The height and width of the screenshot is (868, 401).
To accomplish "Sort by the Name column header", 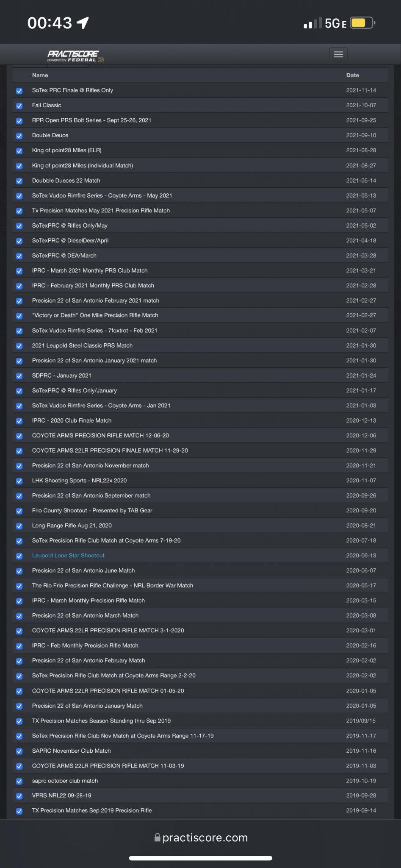I will [40, 75].
